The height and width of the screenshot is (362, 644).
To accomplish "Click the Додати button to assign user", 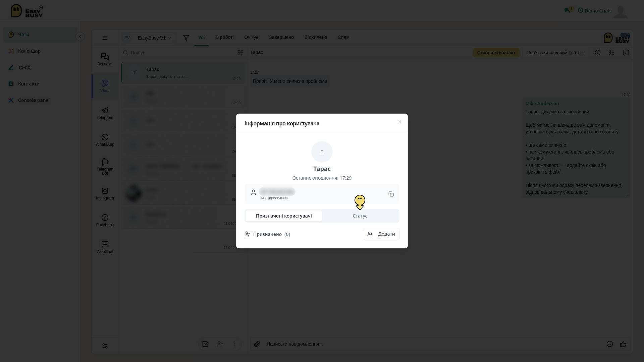I will 381,234.
